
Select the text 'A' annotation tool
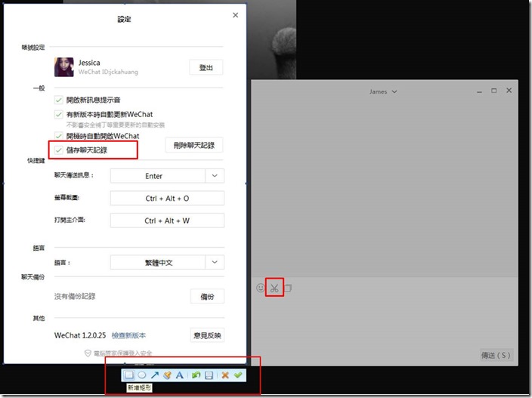(180, 375)
